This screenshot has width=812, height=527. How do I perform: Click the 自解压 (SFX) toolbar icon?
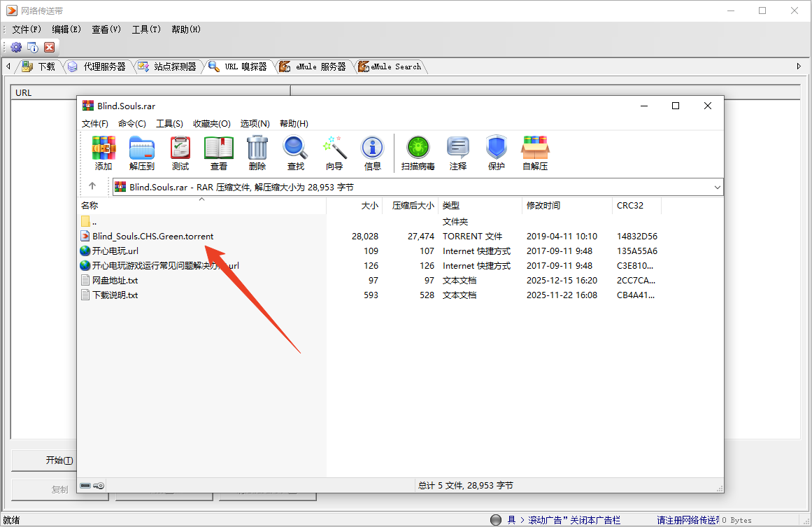click(x=535, y=153)
